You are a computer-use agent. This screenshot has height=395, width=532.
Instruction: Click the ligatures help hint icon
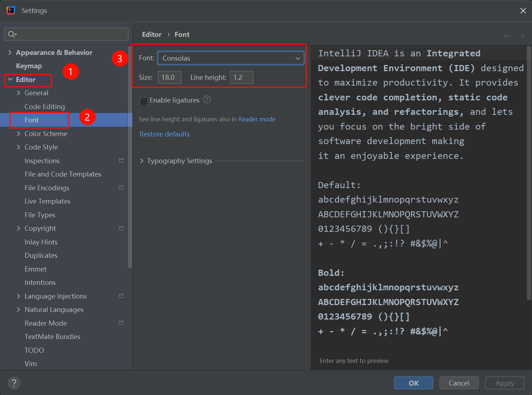tap(207, 100)
